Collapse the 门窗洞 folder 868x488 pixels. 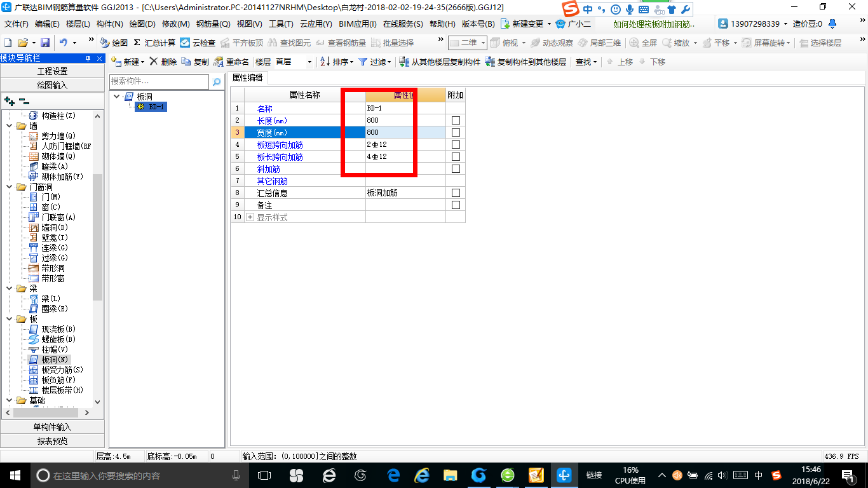point(10,187)
